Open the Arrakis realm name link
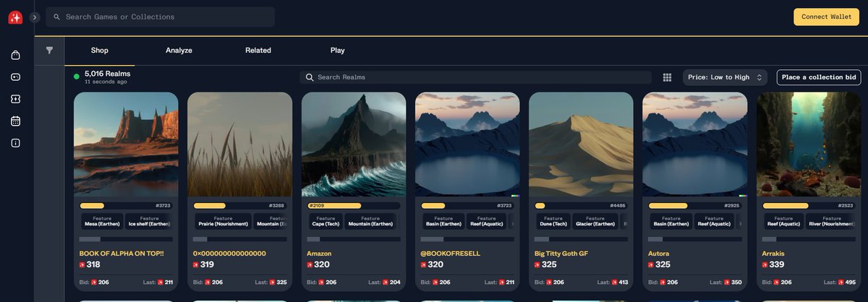This screenshot has width=868, height=302. tap(773, 254)
